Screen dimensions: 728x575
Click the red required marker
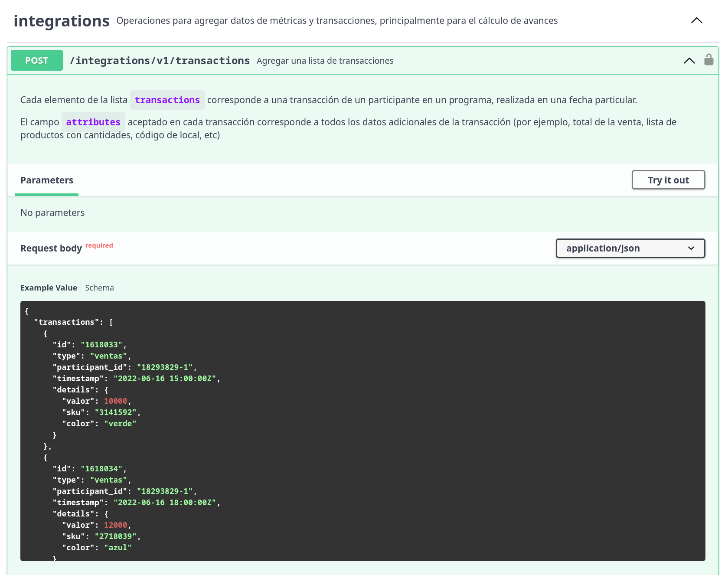click(x=99, y=245)
